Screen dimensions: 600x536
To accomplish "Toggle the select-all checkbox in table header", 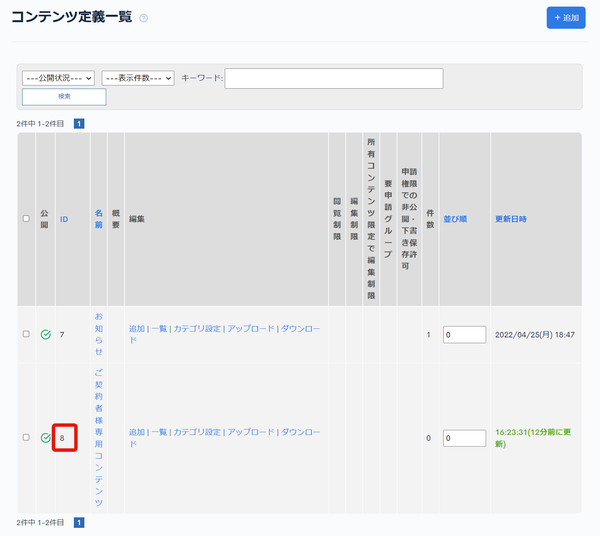I will click(26, 219).
